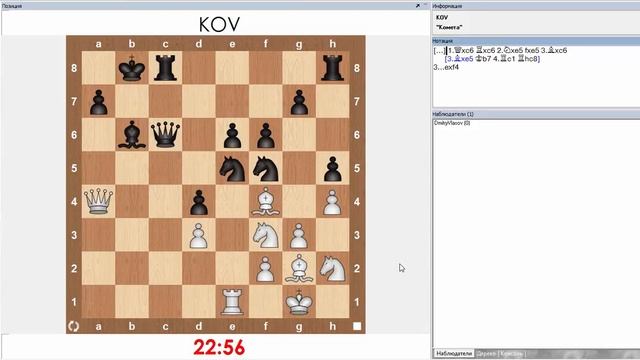Select the white king on g1
Image resolution: width=640 pixels, height=360 pixels.
[x=299, y=302]
